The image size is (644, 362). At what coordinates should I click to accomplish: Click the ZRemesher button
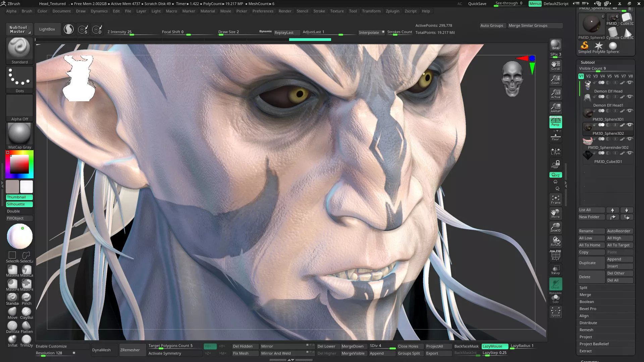(130, 350)
